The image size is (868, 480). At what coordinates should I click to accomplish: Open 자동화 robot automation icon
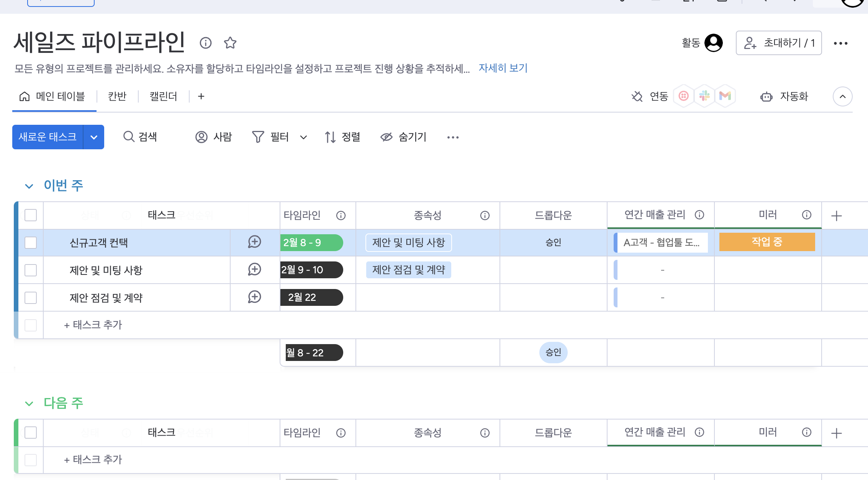tap(766, 97)
